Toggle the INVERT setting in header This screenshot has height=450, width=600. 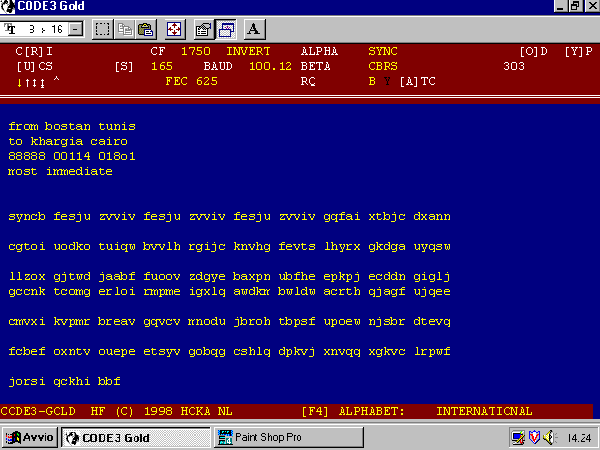pos(249,50)
